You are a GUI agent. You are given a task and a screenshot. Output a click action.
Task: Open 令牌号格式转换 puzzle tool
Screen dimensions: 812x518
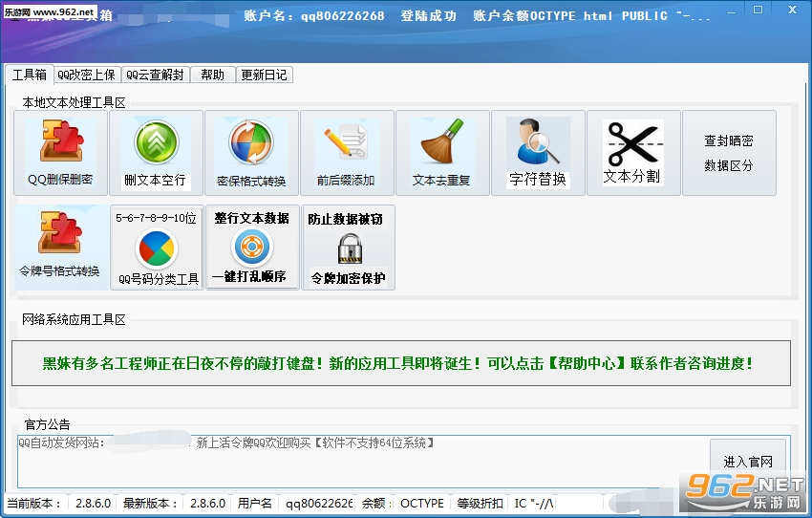click(60, 248)
